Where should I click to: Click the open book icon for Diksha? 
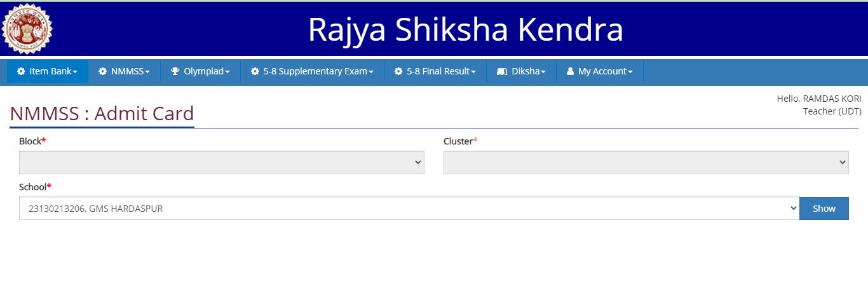501,72
